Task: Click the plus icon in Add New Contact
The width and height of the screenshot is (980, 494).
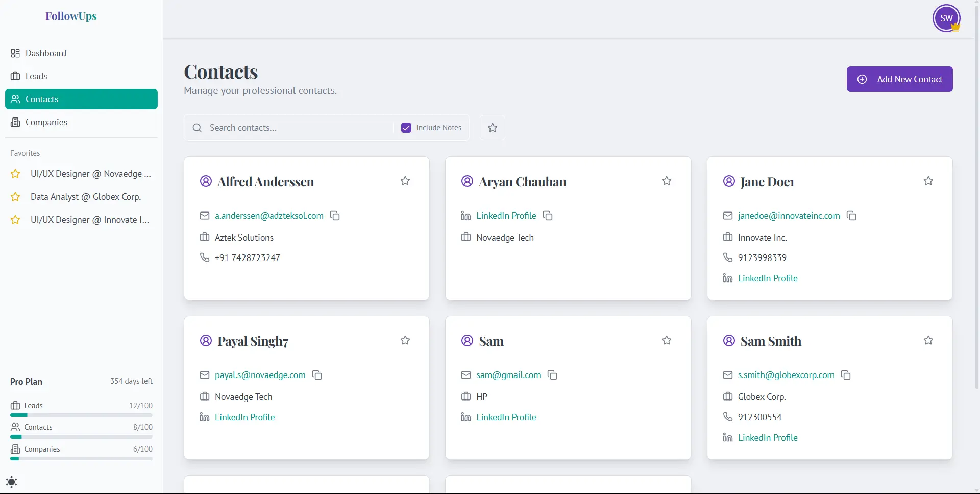Action: point(862,79)
